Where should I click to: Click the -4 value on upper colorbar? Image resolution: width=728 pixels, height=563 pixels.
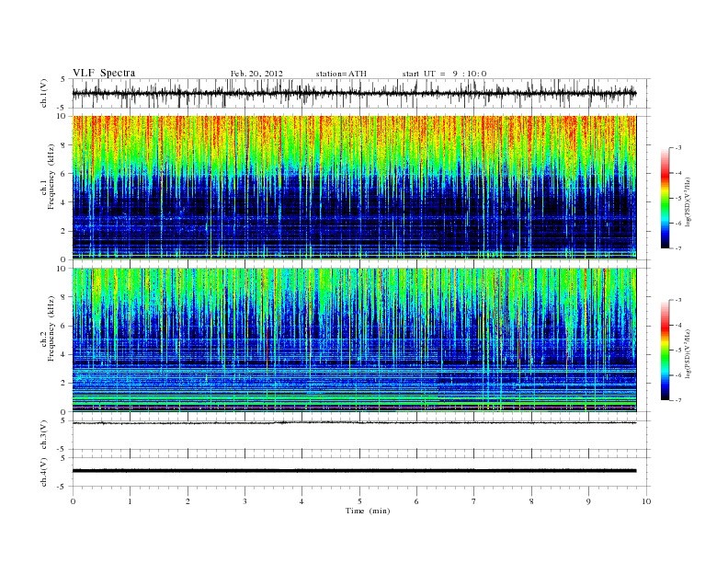coord(677,173)
